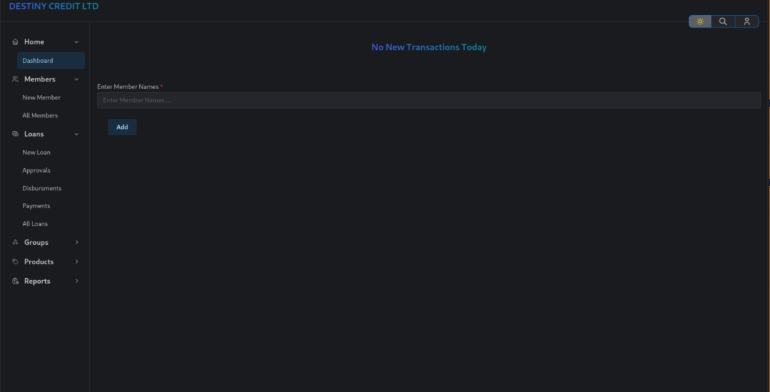The width and height of the screenshot is (770, 392).
Task: Click the Add button
Action: pyautogui.click(x=122, y=127)
